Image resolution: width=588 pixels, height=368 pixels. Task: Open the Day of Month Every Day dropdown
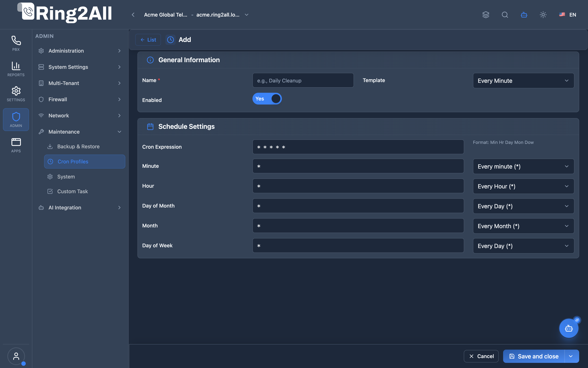(x=523, y=206)
